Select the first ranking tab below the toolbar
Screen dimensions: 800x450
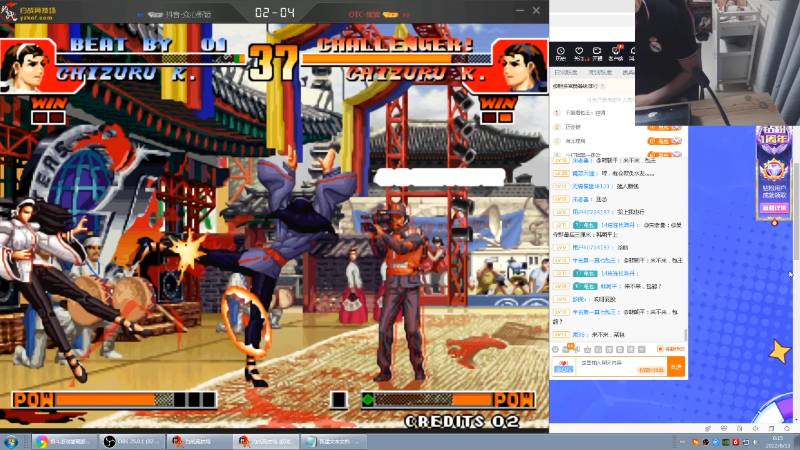(x=566, y=73)
